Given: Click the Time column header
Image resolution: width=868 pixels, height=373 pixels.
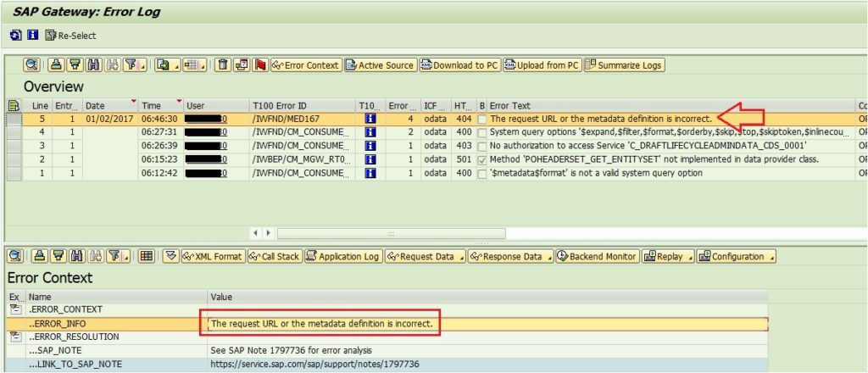Looking at the screenshot, I should (x=161, y=106).
